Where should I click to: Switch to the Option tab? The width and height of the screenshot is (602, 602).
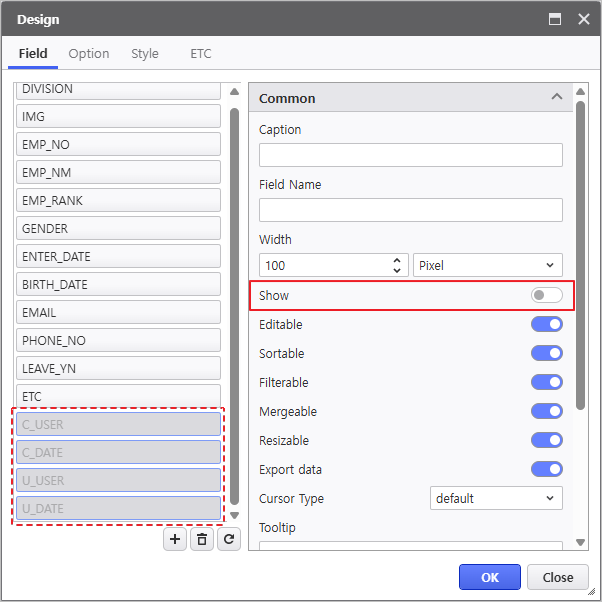(89, 54)
